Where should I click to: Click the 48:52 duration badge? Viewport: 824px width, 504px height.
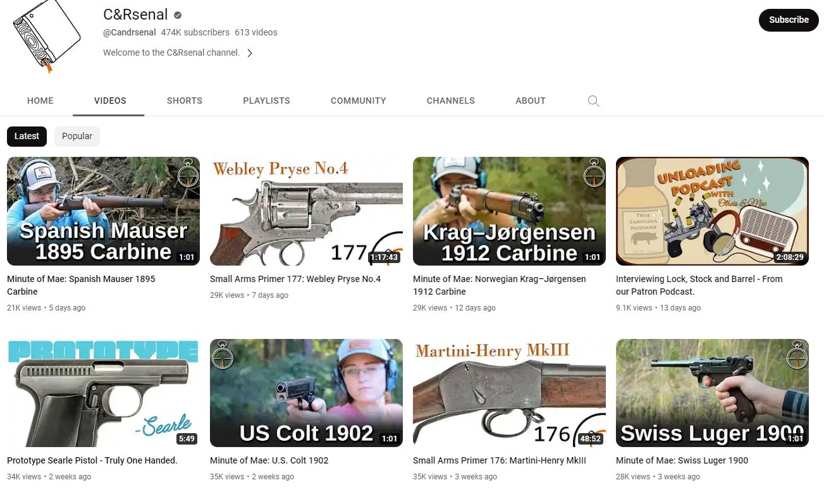590,439
